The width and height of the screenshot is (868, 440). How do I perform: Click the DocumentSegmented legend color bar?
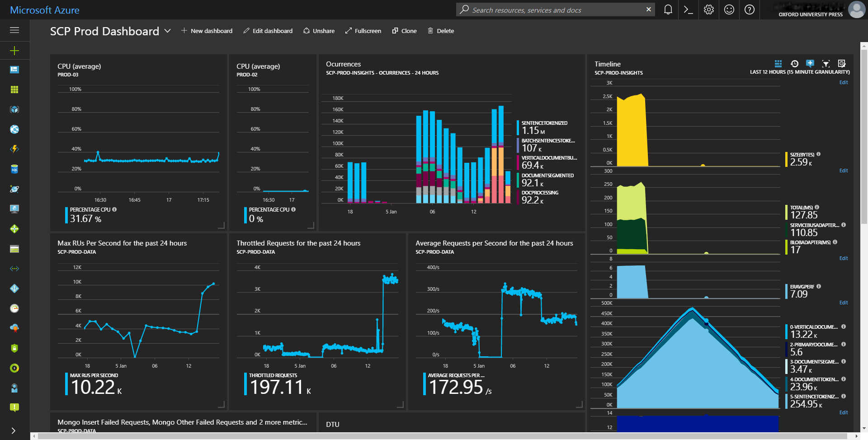tap(518, 180)
